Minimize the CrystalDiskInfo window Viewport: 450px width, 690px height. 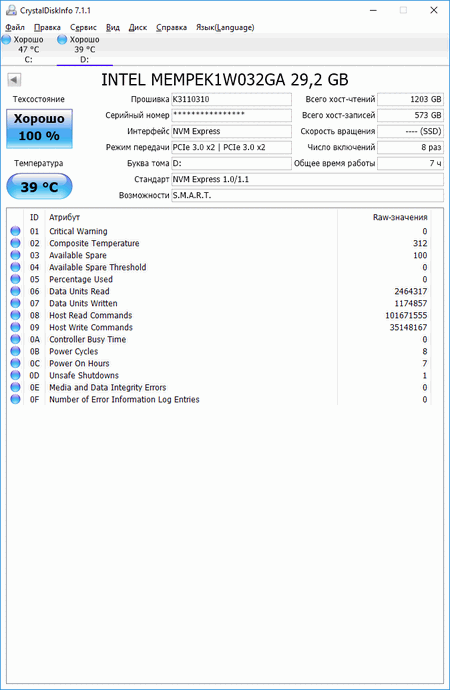[373, 10]
